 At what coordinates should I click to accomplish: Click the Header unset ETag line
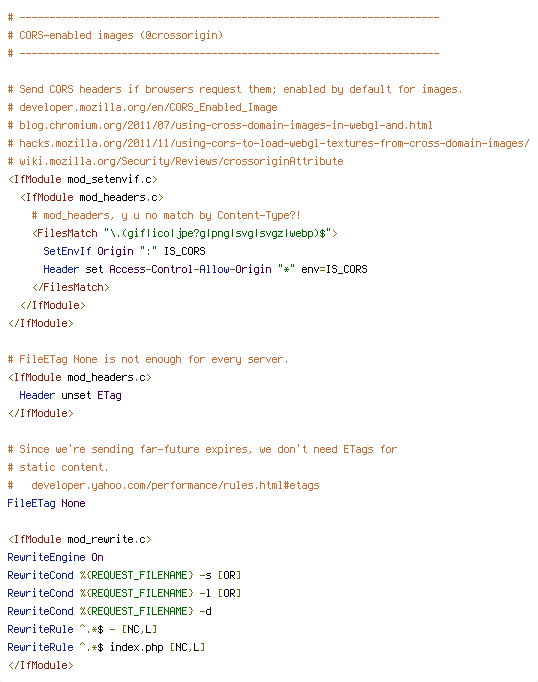70,395
